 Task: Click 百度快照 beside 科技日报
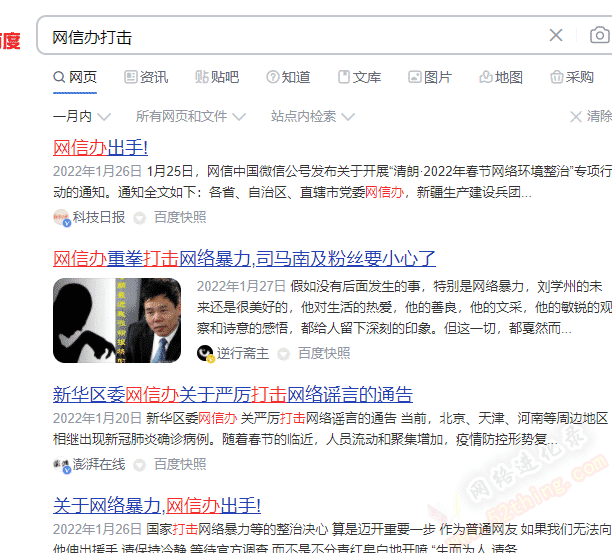click(x=180, y=217)
